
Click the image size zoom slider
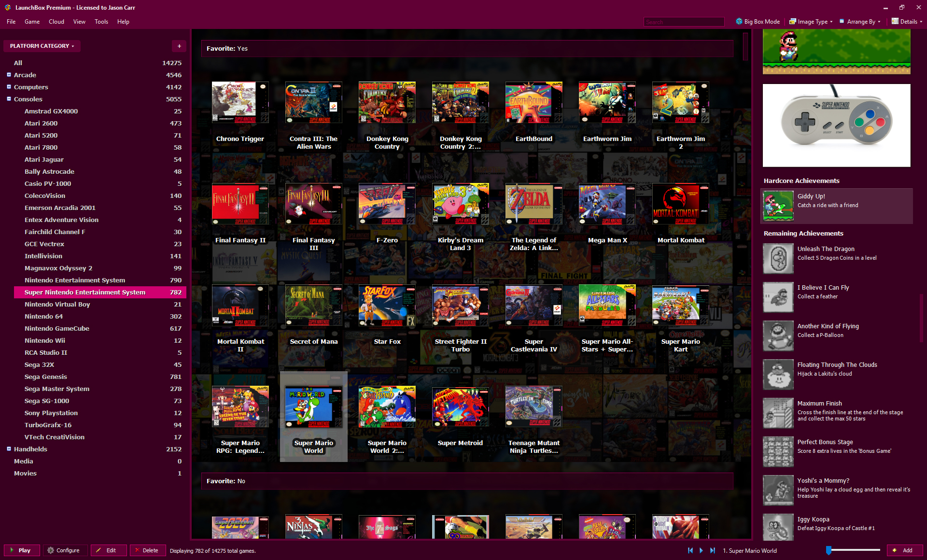(x=853, y=550)
